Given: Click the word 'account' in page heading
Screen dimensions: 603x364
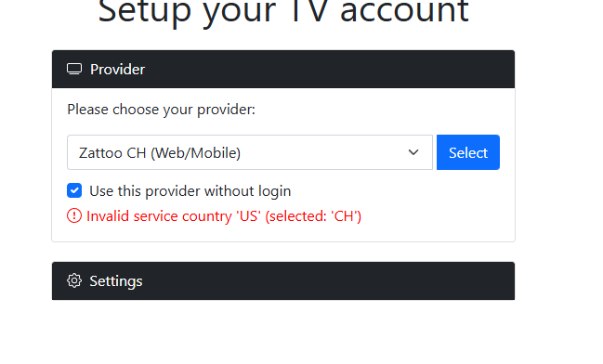Looking at the screenshot, I should (404, 11).
